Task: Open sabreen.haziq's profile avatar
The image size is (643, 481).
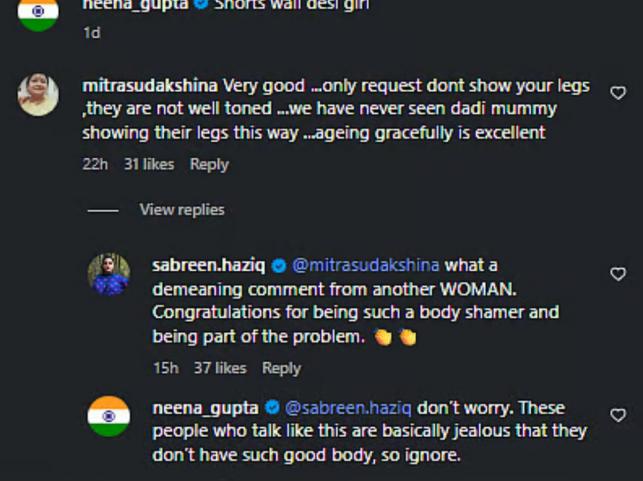Action: pyautogui.click(x=109, y=274)
